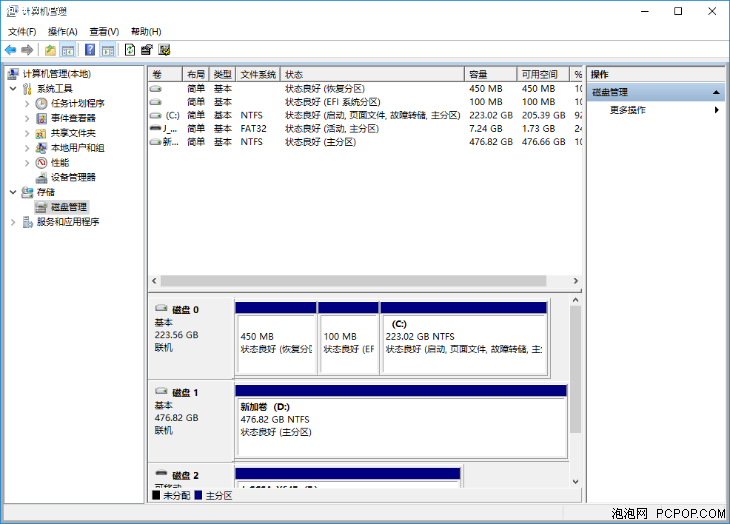Click the Services and Applications icon
730x524 pixels.
click(27, 222)
